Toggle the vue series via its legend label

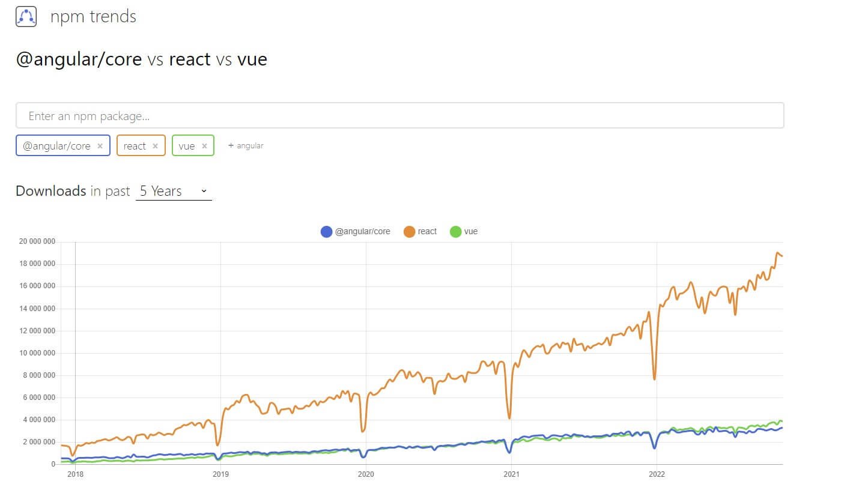coord(471,232)
